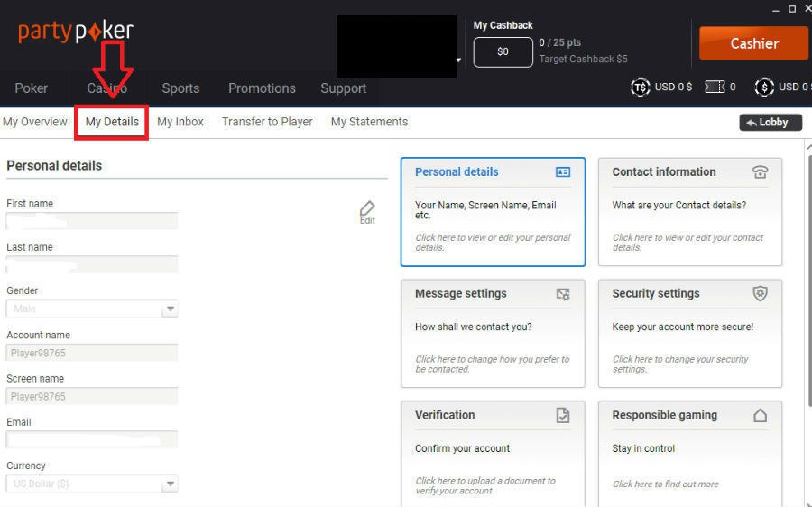Click the Verification document icon
812x507 pixels.
563,415
